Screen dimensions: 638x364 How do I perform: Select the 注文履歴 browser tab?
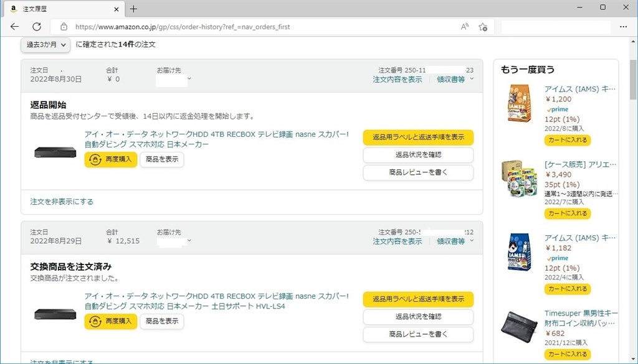[x=64, y=9]
